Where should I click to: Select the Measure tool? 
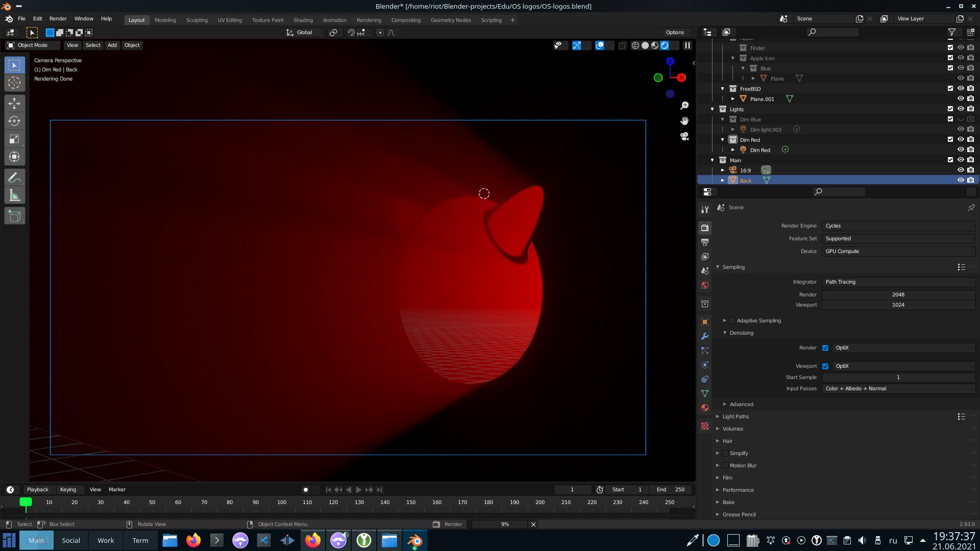point(14,195)
